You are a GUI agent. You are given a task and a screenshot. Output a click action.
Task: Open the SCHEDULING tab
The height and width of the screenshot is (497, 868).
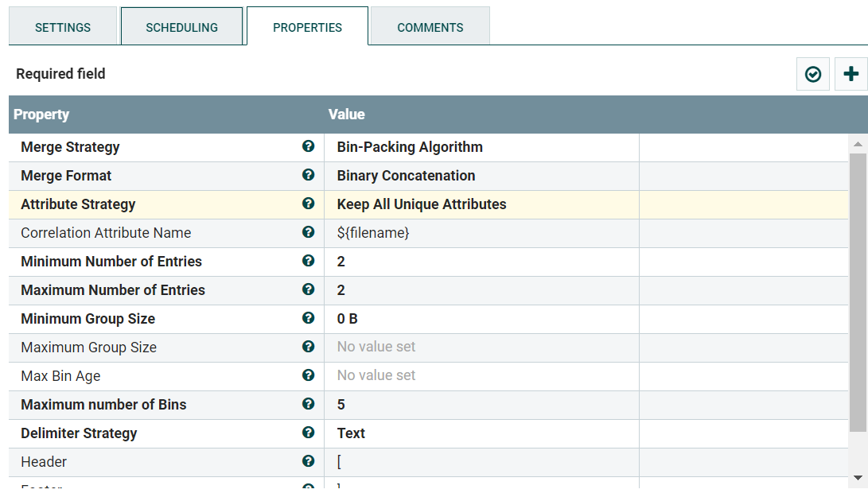point(181,26)
